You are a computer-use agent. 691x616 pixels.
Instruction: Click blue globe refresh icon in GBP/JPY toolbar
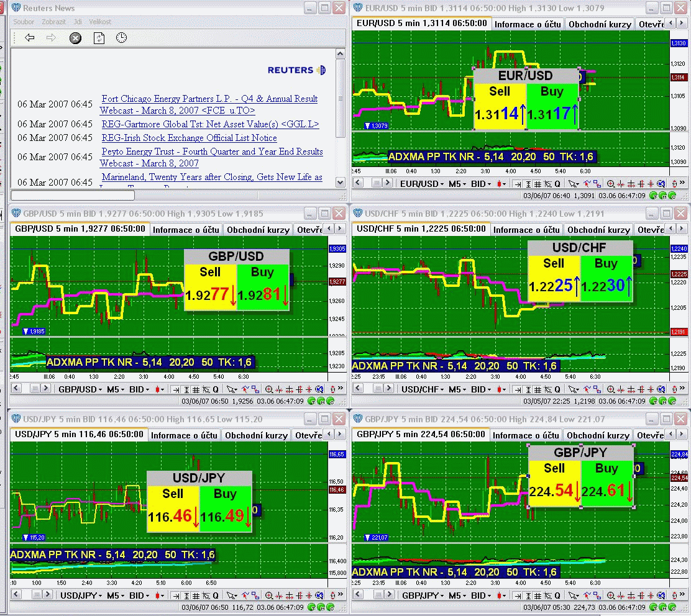point(661,596)
